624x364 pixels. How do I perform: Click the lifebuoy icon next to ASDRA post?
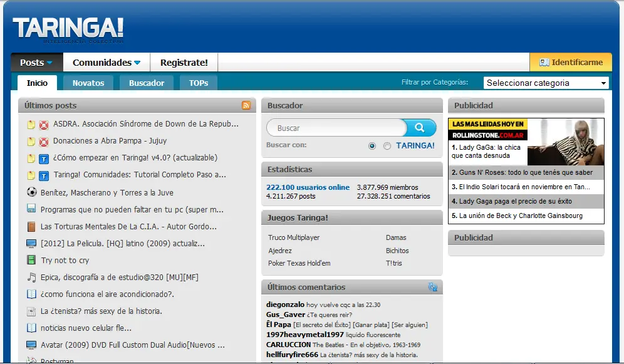(x=44, y=125)
